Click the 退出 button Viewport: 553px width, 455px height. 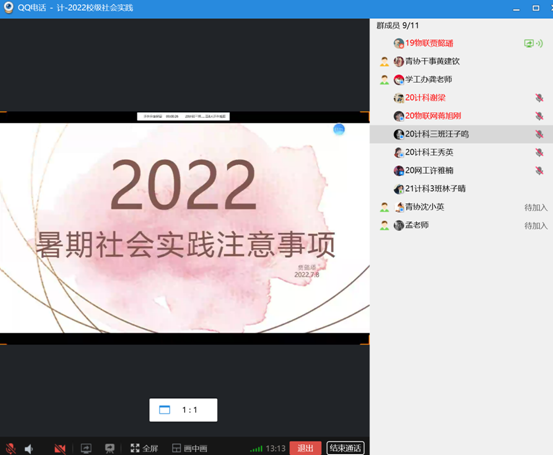[305, 448]
